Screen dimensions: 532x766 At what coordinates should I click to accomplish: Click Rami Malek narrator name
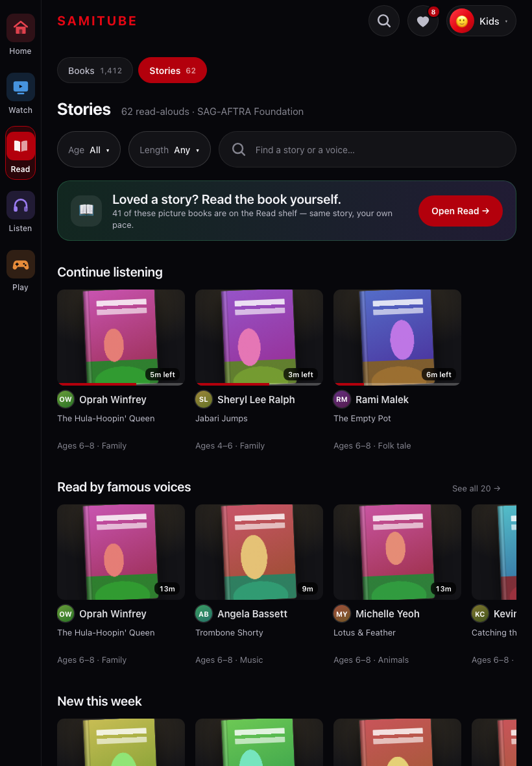coord(381,400)
